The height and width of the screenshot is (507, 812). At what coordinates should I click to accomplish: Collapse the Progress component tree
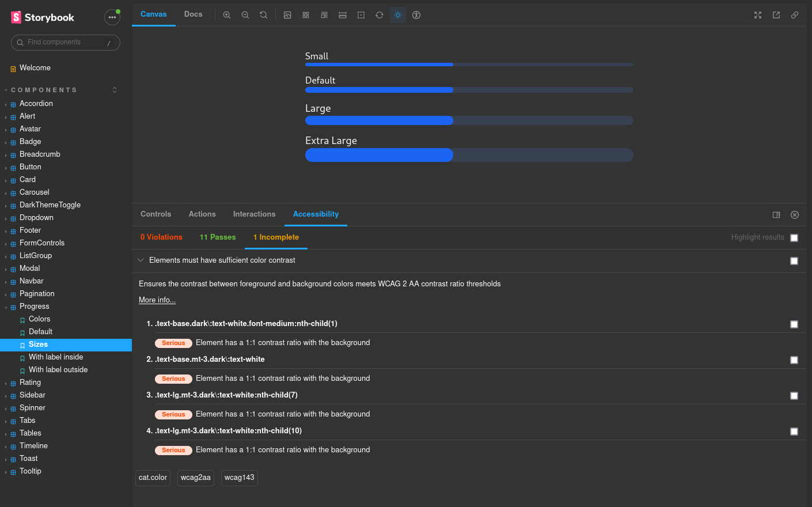[x=6, y=306]
